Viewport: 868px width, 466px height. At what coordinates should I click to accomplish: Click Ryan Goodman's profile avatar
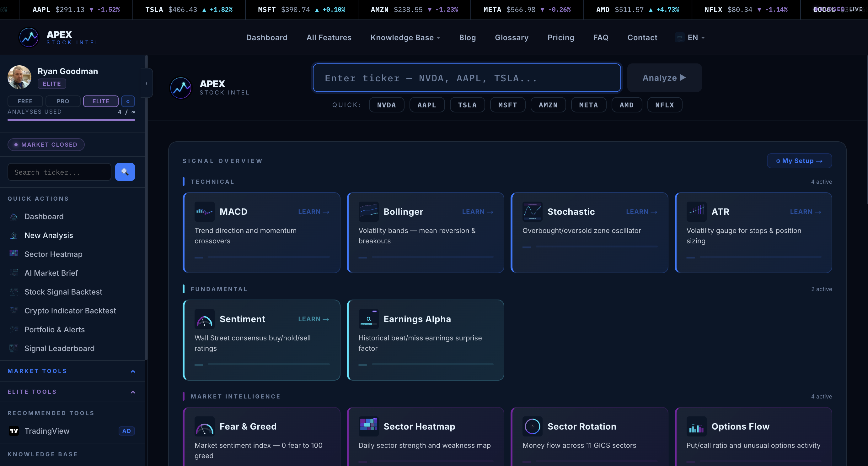[19, 77]
